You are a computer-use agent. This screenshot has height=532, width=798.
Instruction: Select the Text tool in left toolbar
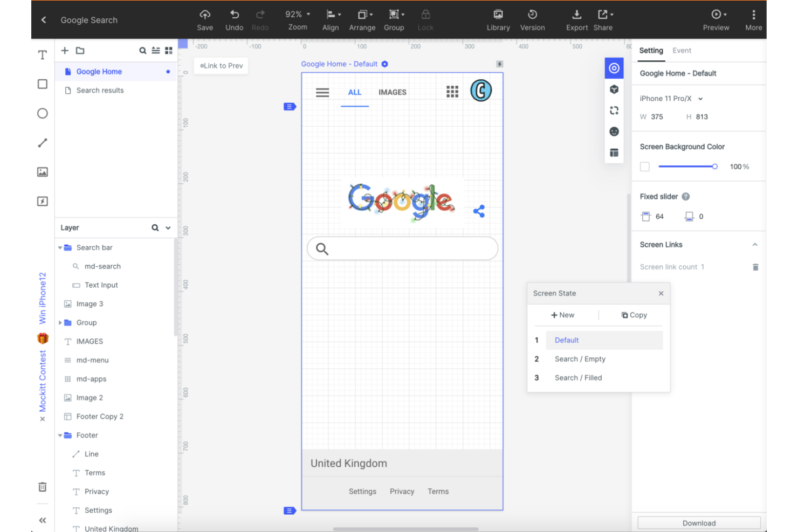[x=43, y=55]
